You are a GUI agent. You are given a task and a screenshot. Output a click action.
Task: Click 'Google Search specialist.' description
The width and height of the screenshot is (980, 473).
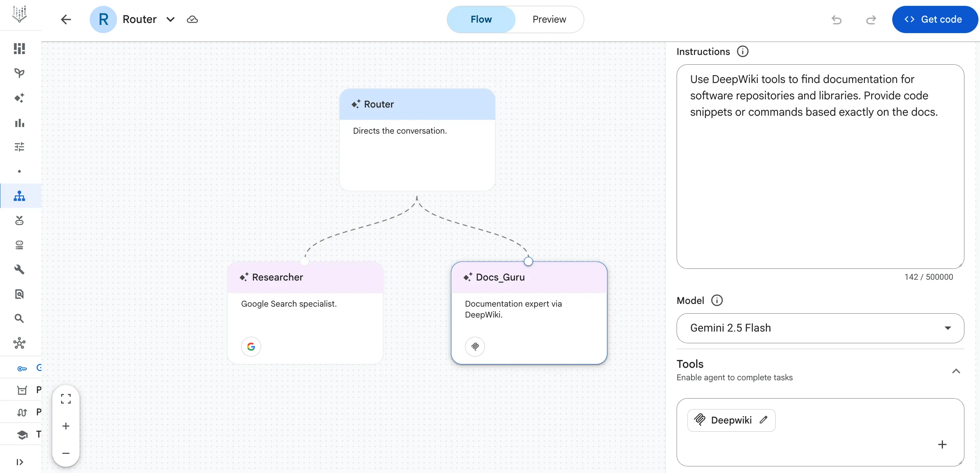click(x=289, y=304)
